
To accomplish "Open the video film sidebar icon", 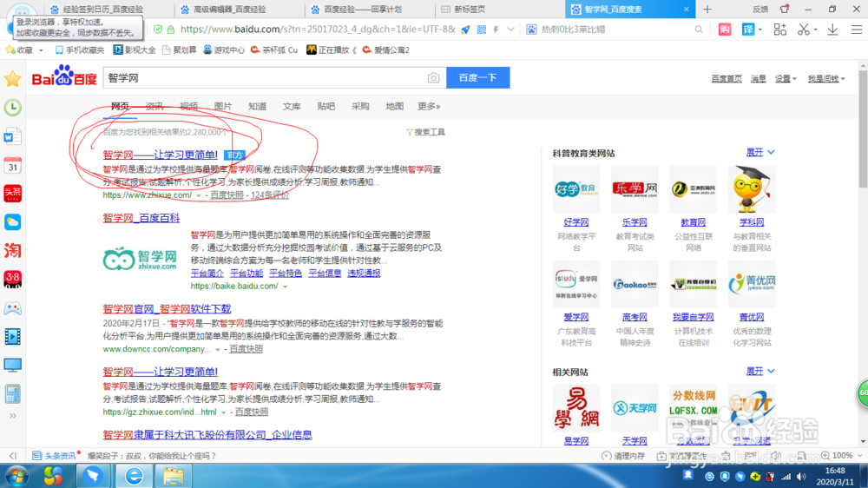I will pos(12,336).
